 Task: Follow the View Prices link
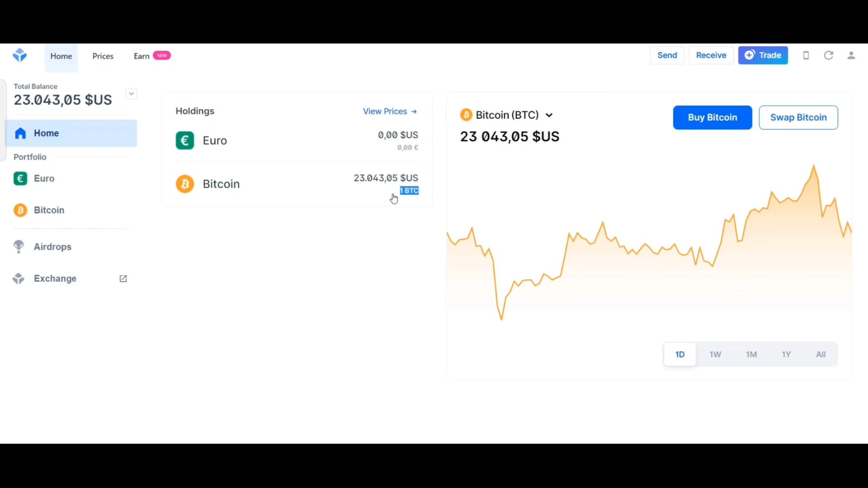pos(390,111)
